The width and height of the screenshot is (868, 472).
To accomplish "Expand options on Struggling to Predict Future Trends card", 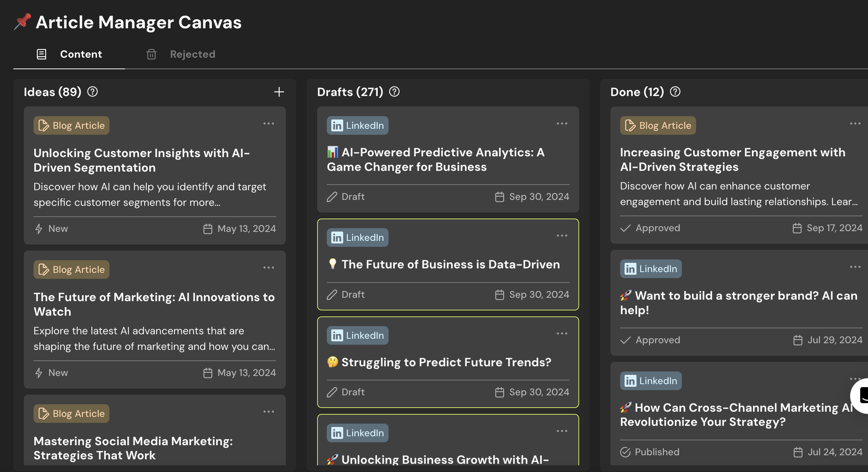I will click(562, 334).
